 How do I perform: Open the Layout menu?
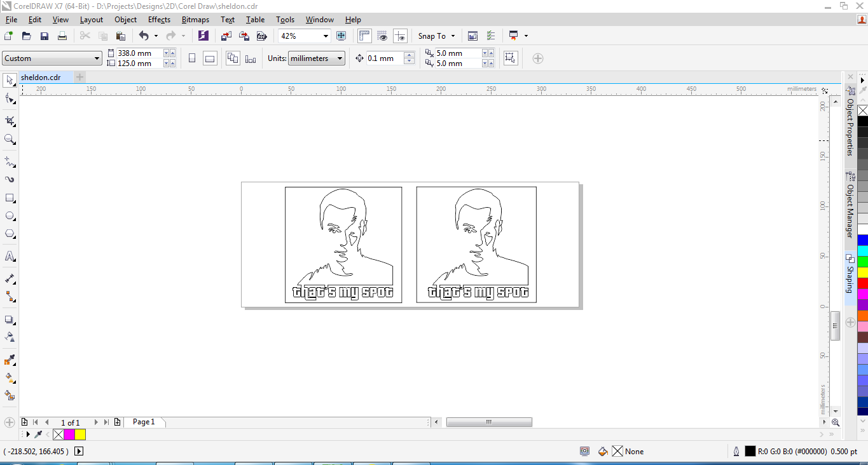click(x=92, y=20)
